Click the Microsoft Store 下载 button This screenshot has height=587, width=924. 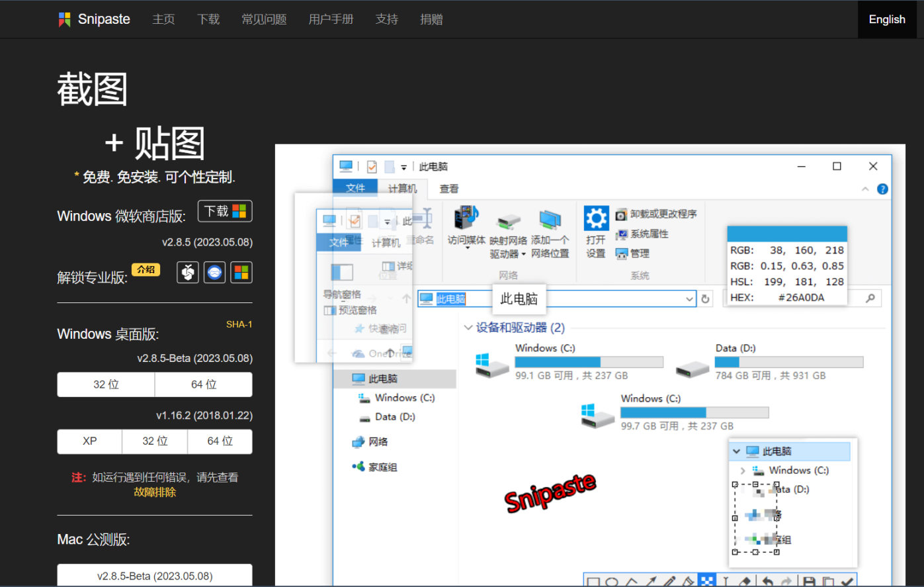point(225,211)
